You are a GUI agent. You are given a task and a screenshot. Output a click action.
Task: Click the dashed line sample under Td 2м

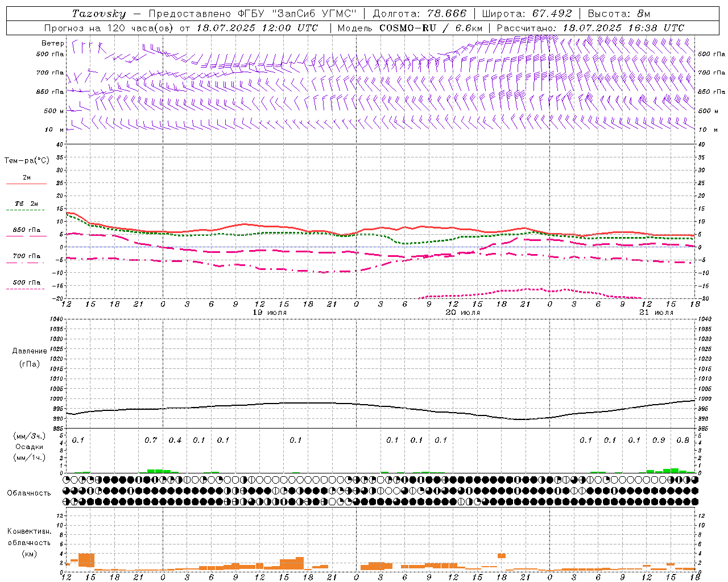tap(26, 210)
